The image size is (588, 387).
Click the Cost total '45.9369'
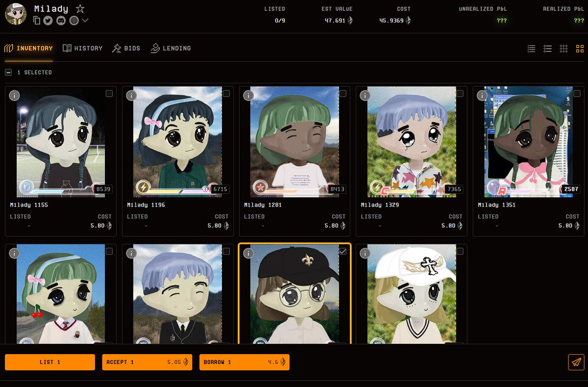coord(392,21)
